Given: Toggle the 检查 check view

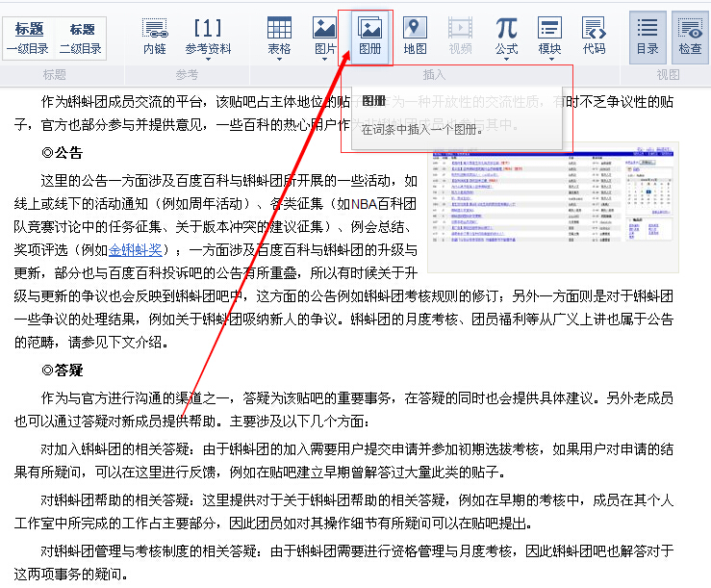Looking at the screenshot, I should tap(689, 36).
